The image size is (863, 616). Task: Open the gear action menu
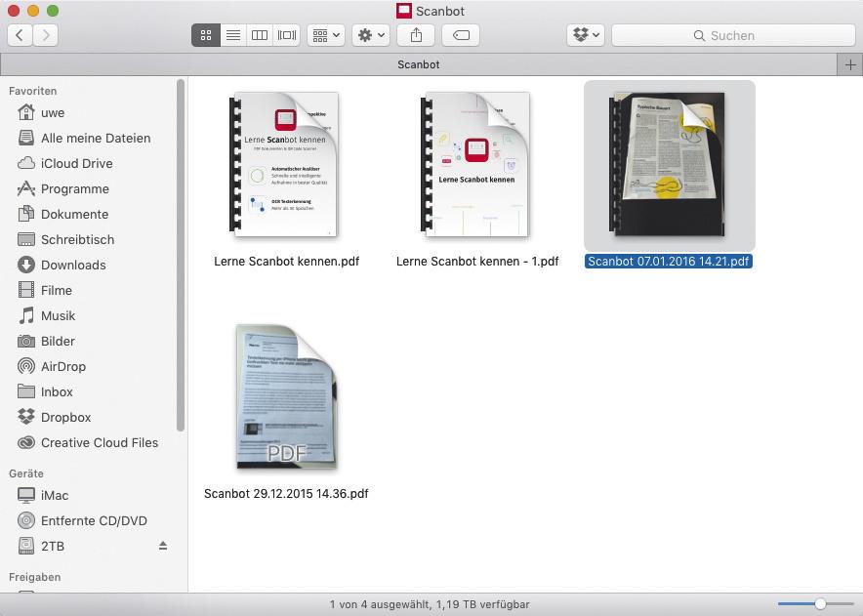pos(371,35)
